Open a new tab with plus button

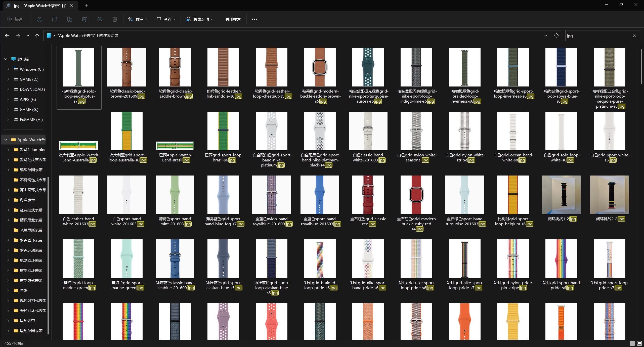(86, 6)
